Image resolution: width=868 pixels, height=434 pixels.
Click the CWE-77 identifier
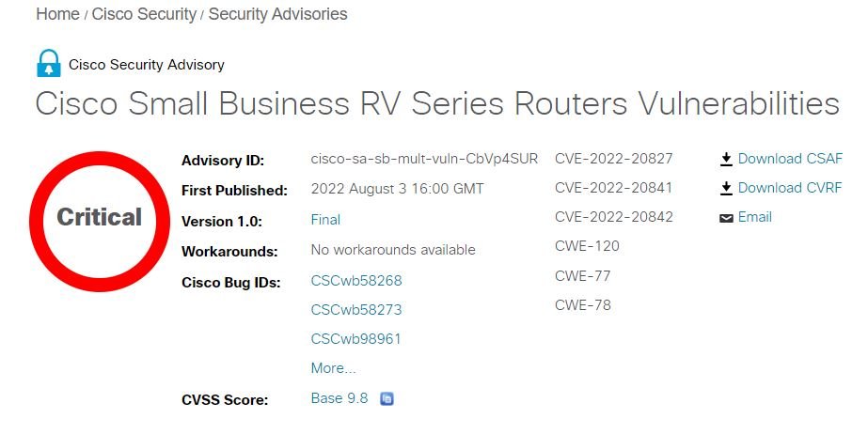583,276
